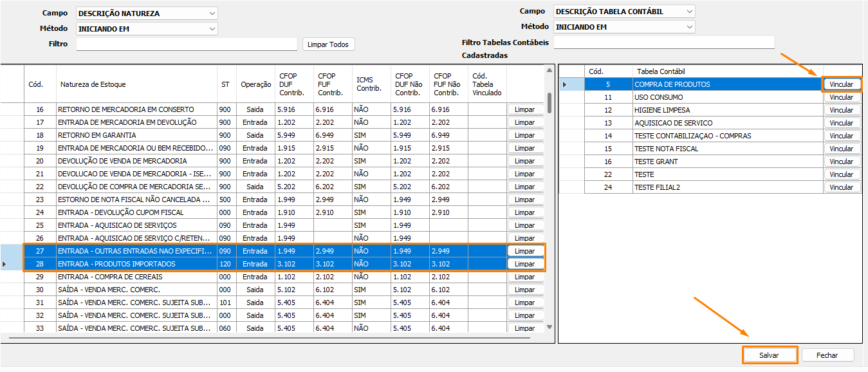This screenshot has width=868, height=372.
Task: Click the scroll down arrow of natureza grid
Action: click(549, 328)
